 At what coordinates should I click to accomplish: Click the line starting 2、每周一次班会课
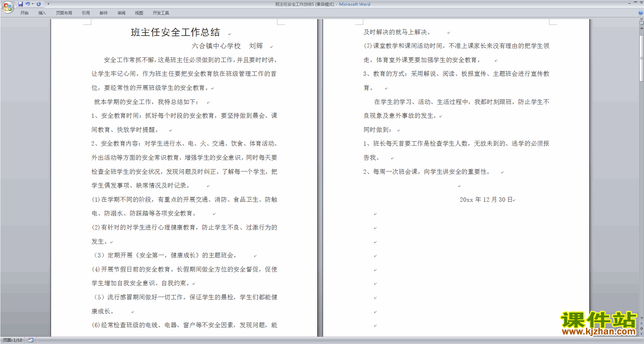[x=427, y=172]
